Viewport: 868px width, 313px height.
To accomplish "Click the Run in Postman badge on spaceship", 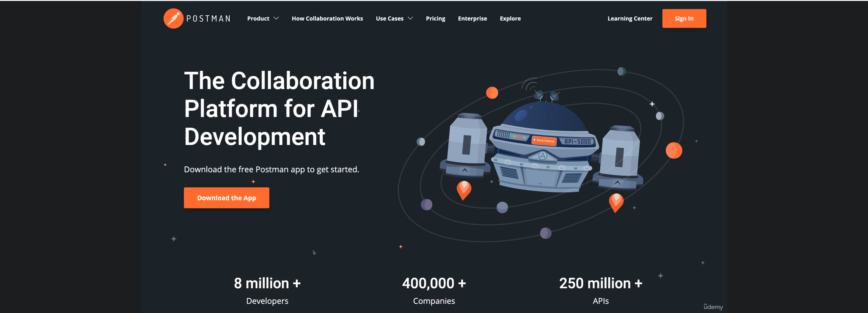I will [544, 140].
